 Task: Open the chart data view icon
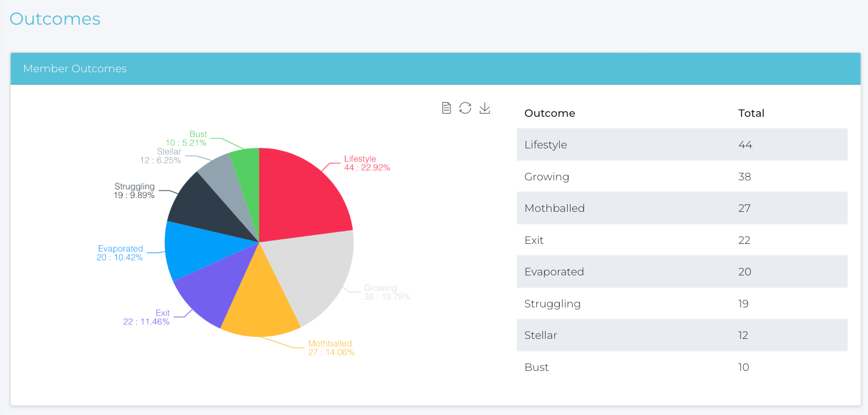pos(446,108)
